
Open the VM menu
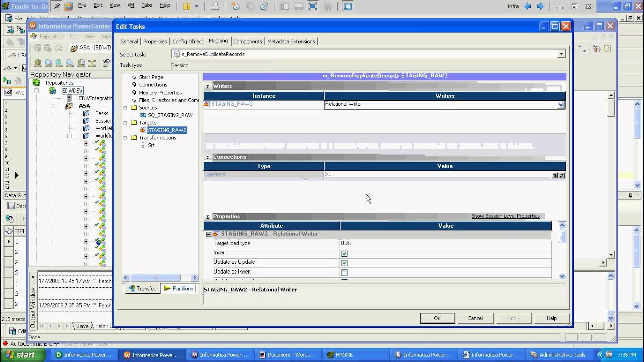click(131, 5)
